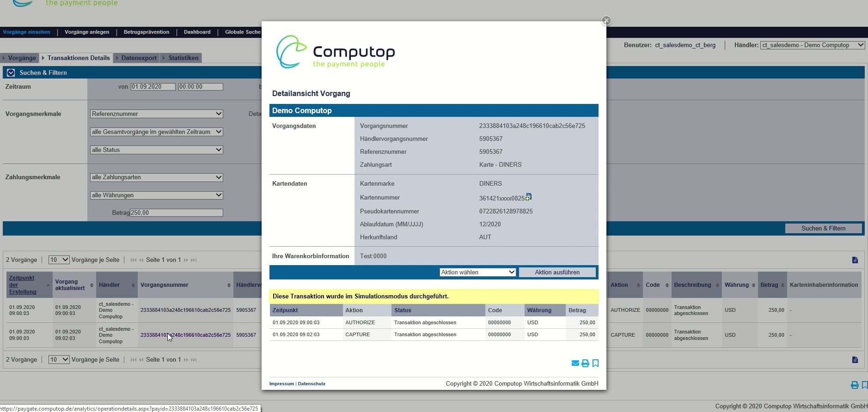Go to first page in top pager
Screen dimensions: 868x412
pyautogui.click(x=134, y=260)
